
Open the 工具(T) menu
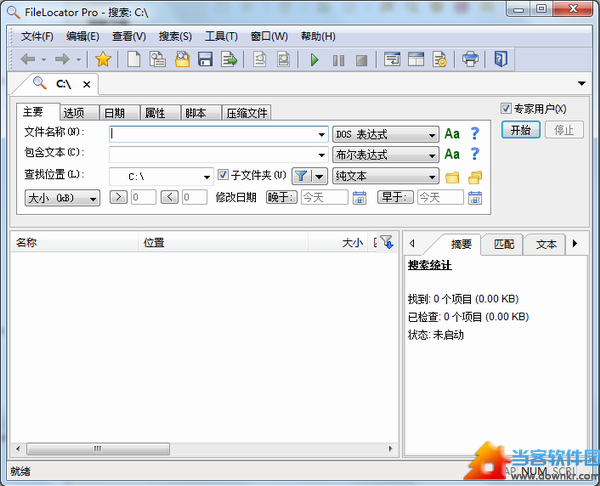[221, 36]
